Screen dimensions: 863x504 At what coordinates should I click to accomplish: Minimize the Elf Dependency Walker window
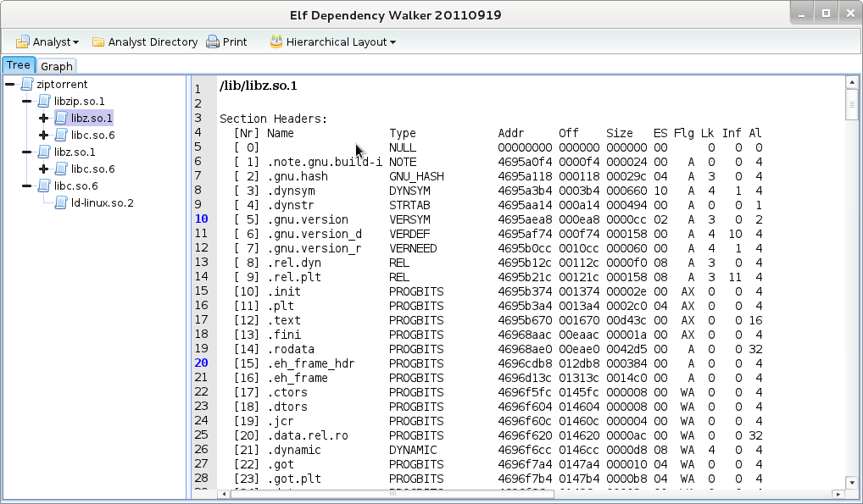coord(802,14)
